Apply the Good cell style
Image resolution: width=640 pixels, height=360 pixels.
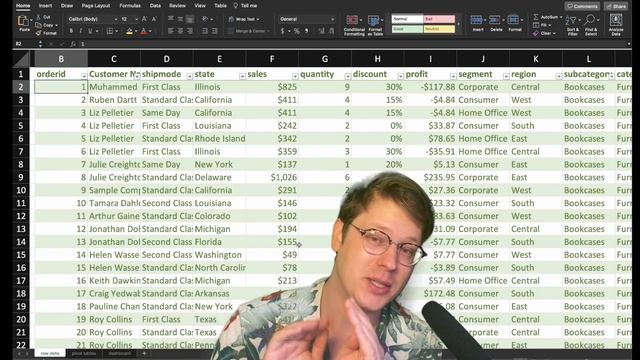pos(407,29)
